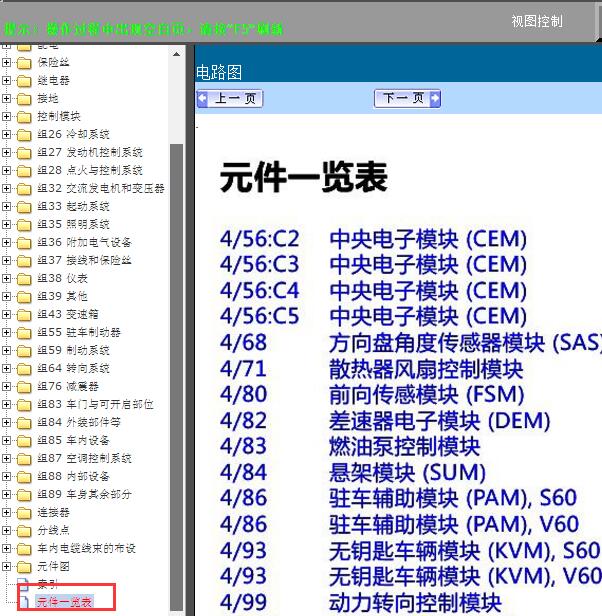Click the folder icon beside 保险丝

coord(24,63)
